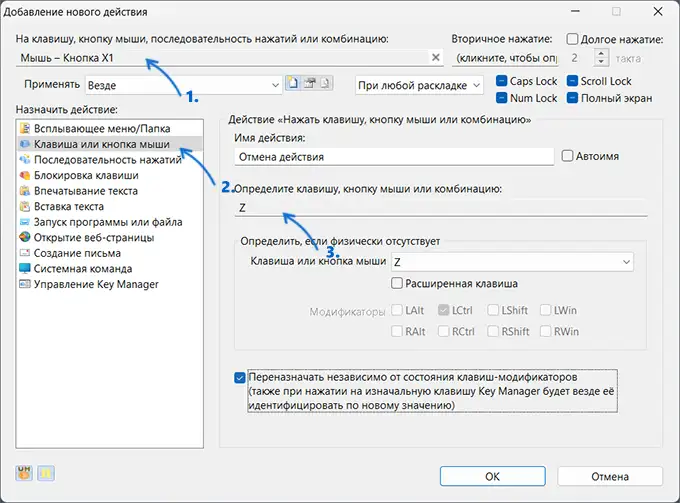Close the Добавление нового действия dialog
Viewport: 680px width, 503px height.
coord(658,12)
